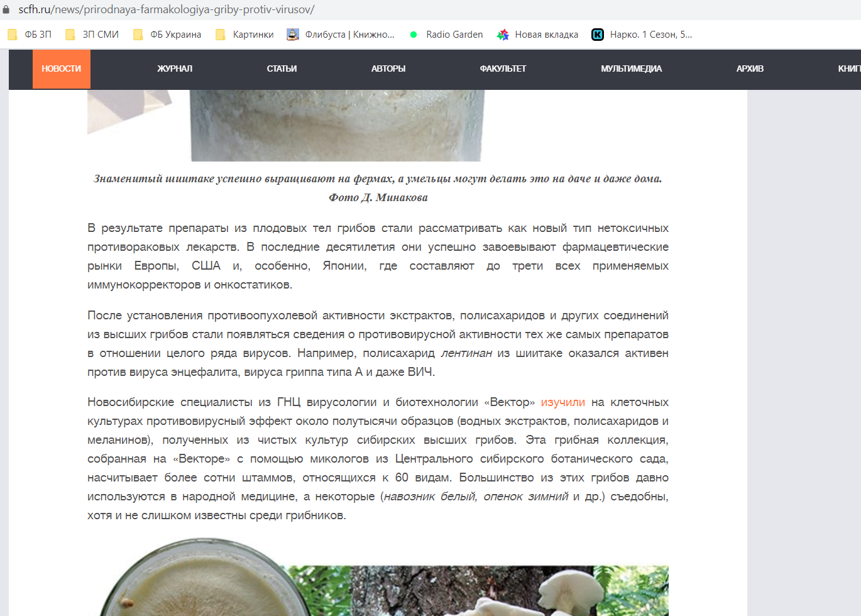Open the ЗП СМИ bookmark folder

[x=92, y=35]
